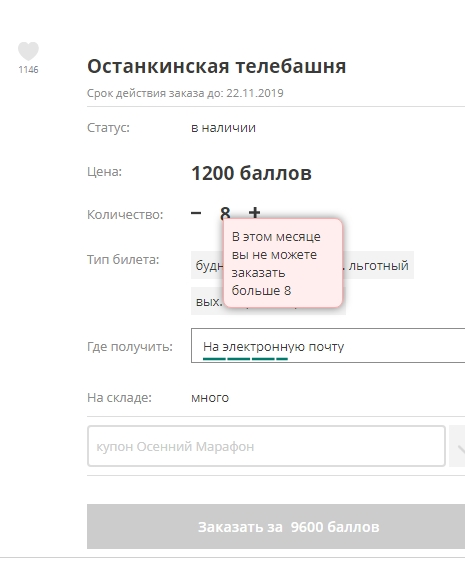The height and width of the screenshot is (566, 465).
Task: Click the status value в наличии
Action: tap(223, 128)
